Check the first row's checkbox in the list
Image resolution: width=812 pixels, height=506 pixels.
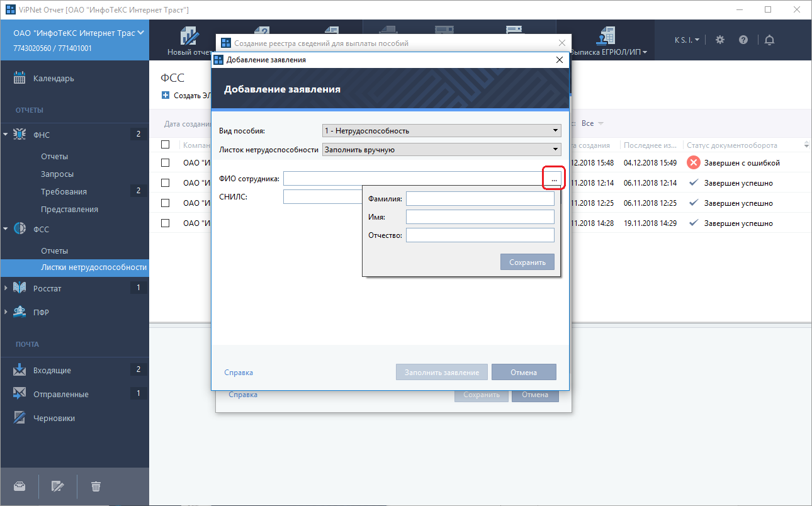click(166, 162)
